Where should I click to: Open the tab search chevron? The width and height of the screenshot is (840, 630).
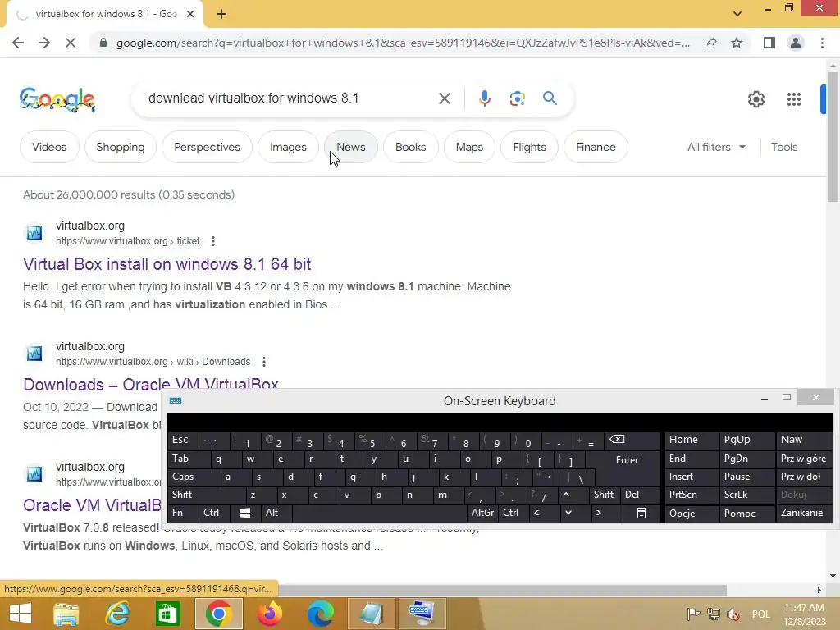(x=737, y=14)
